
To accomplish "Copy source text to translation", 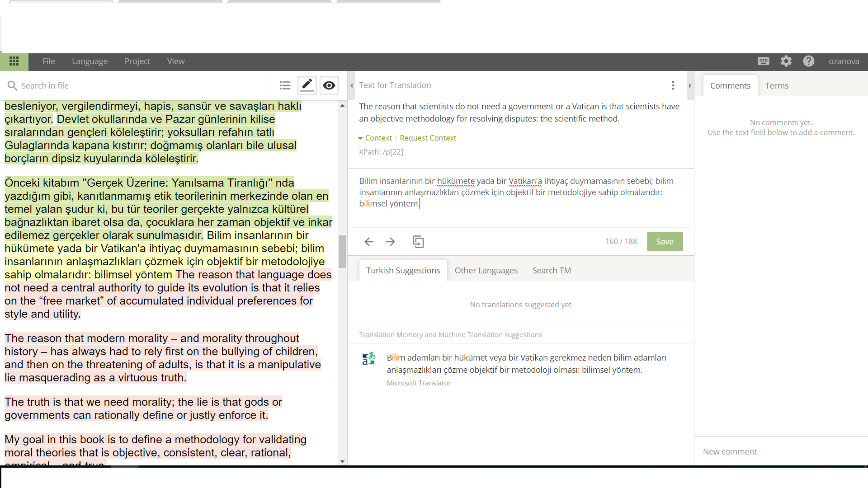I will point(418,242).
